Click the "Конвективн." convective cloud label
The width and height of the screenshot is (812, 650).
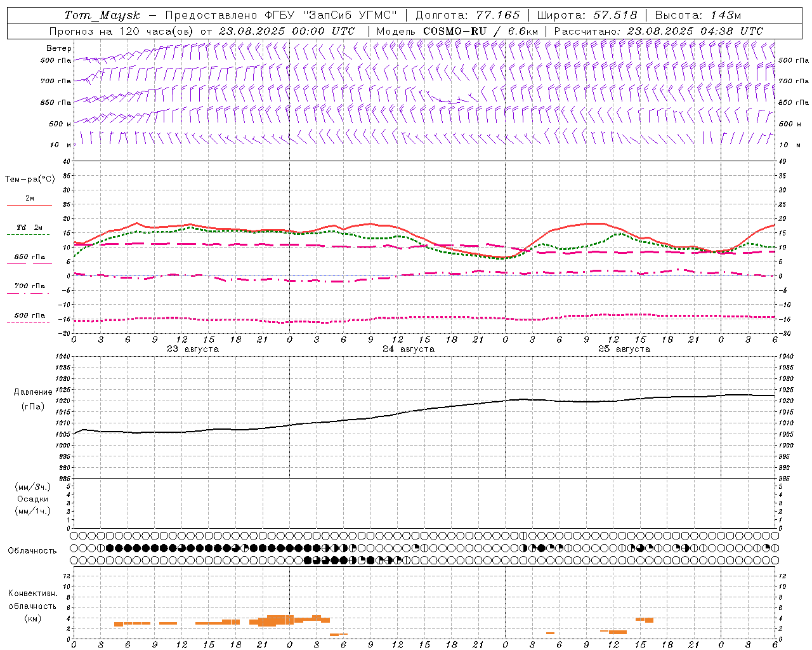33,594
